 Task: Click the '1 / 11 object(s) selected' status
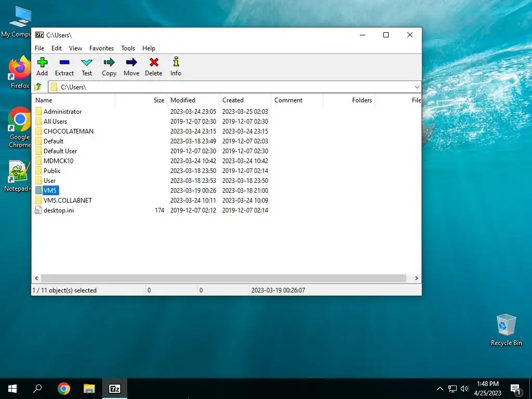(64, 290)
